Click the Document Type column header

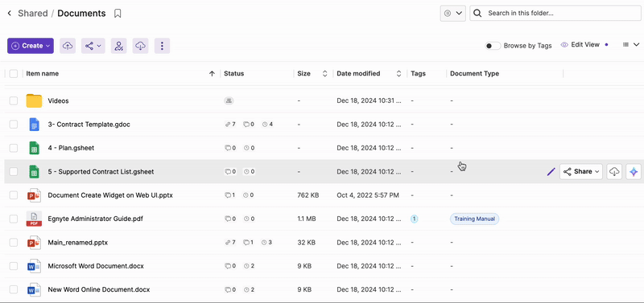(474, 74)
